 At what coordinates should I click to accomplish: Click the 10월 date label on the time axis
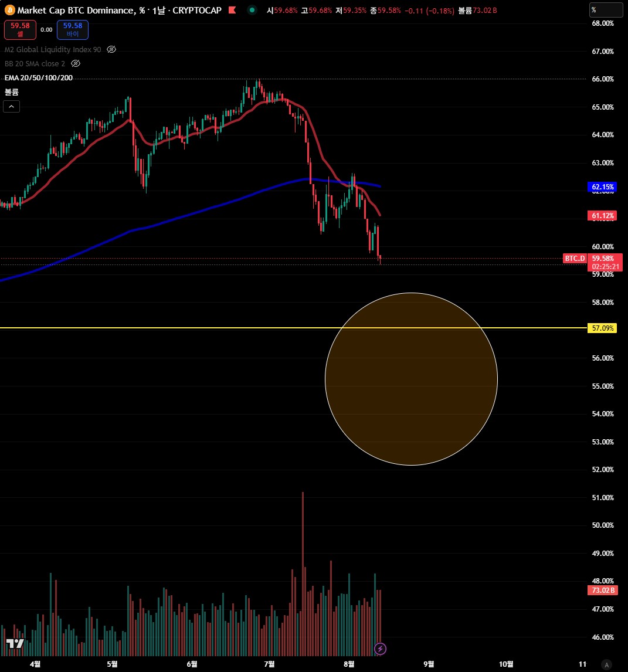(506, 664)
